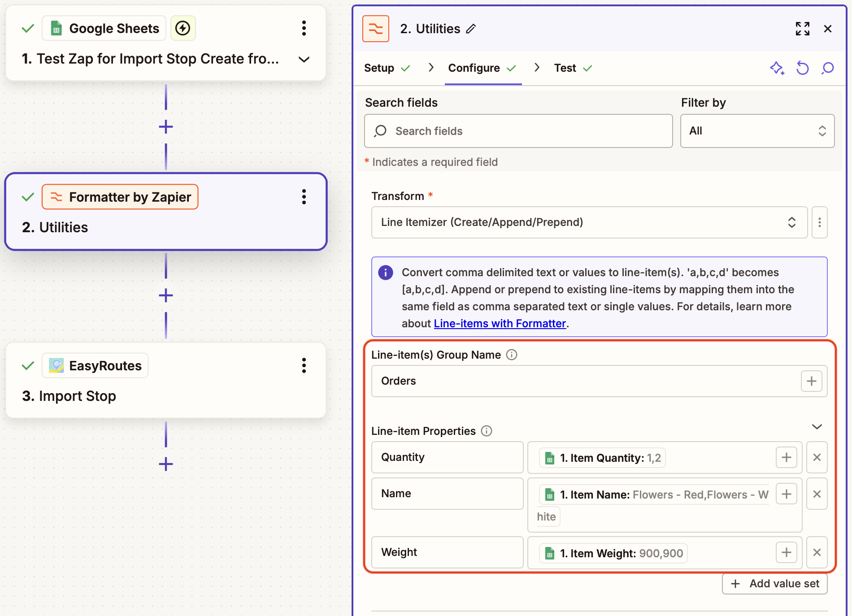Expand the step editor panel to fullscreen
Viewport: 852px width, 616px height.
click(x=803, y=29)
